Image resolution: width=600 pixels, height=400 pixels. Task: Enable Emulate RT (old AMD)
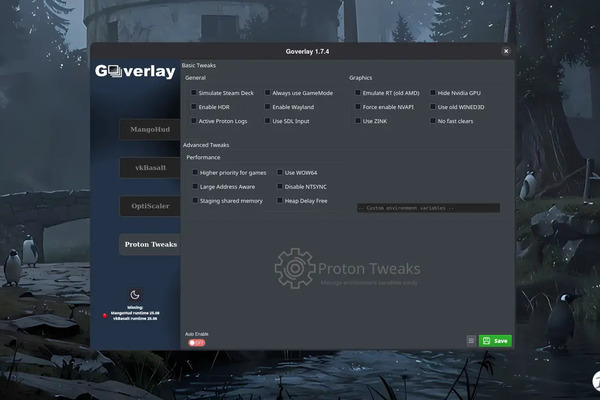coord(358,93)
